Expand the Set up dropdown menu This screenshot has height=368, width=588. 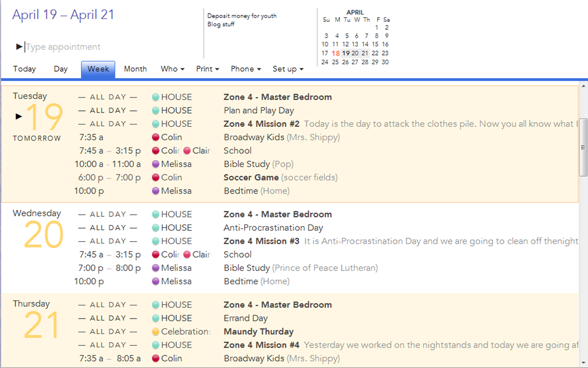point(288,69)
